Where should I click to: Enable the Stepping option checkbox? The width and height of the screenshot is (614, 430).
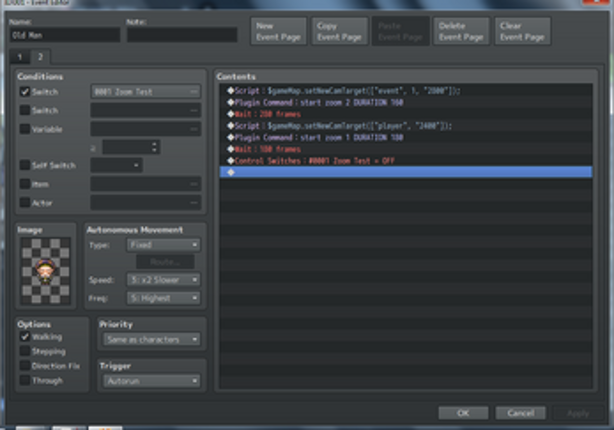[25, 351]
